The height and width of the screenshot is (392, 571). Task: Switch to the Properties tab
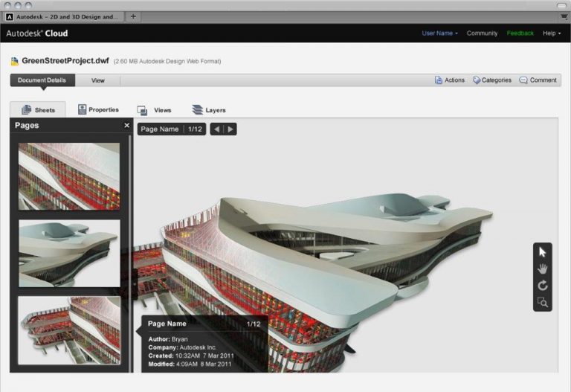tap(98, 110)
